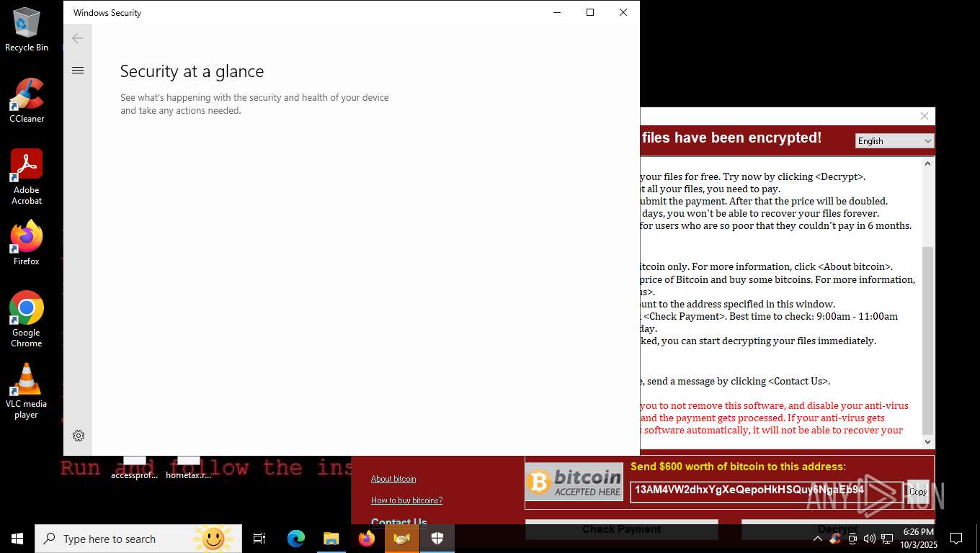Open File Explorer from the taskbar
Screen dimensions: 980x553
(x=331, y=539)
